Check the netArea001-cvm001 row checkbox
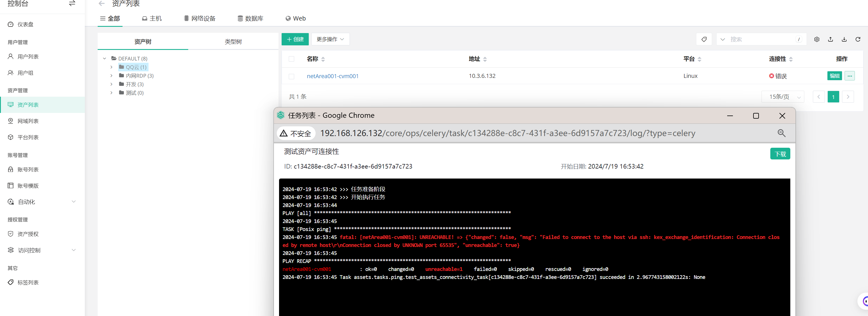Viewport: 868px width, 316px height. click(x=291, y=76)
